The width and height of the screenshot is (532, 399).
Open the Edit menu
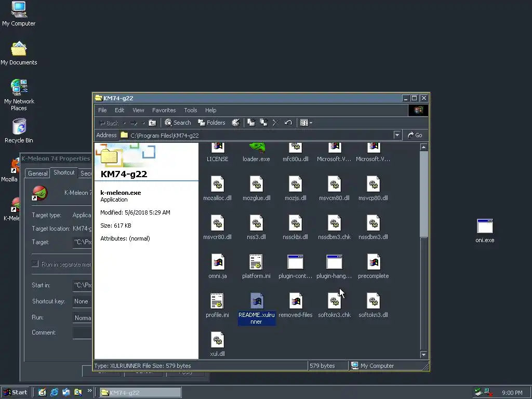pyautogui.click(x=119, y=110)
